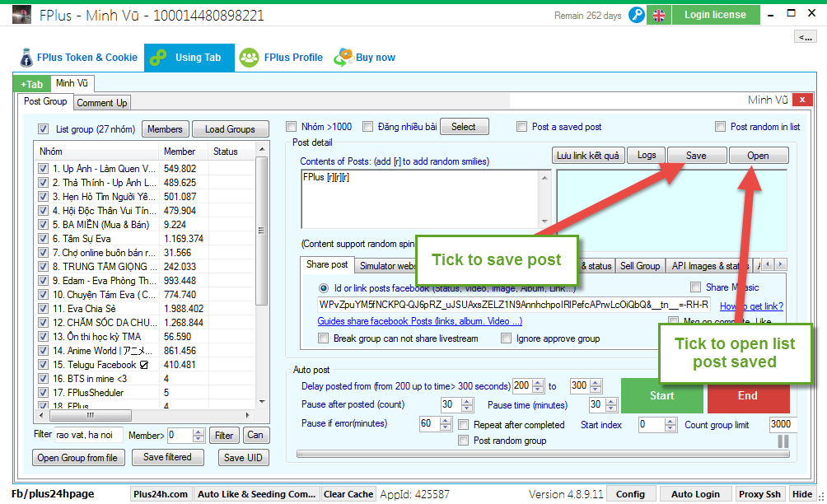The image size is (827, 504).
Task: Click the green link icon on Using Tab
Action: (157, 58)
